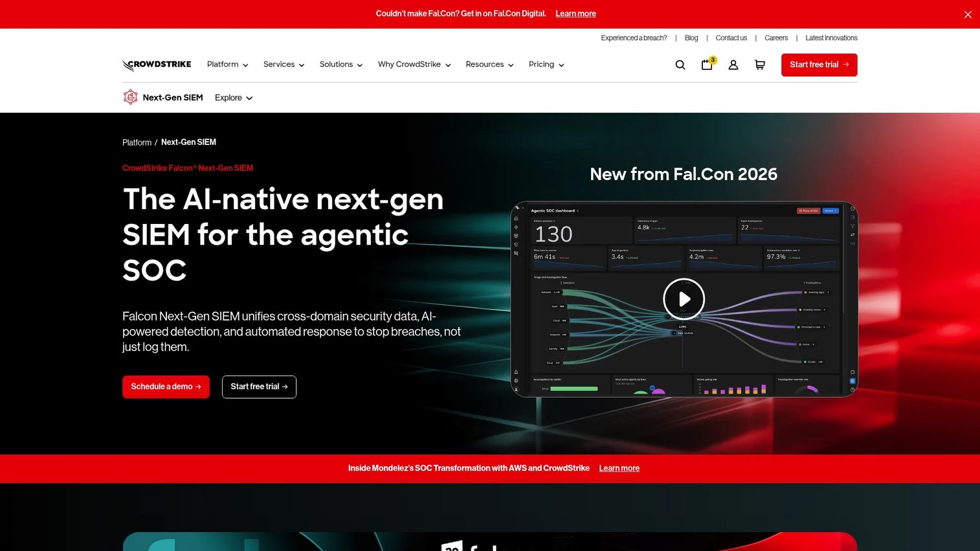This screenshot has height=551, width=980.
Task: Click the CrowdStrike Falcon Next-Gen SIEM red label
Action: [188, 168]
